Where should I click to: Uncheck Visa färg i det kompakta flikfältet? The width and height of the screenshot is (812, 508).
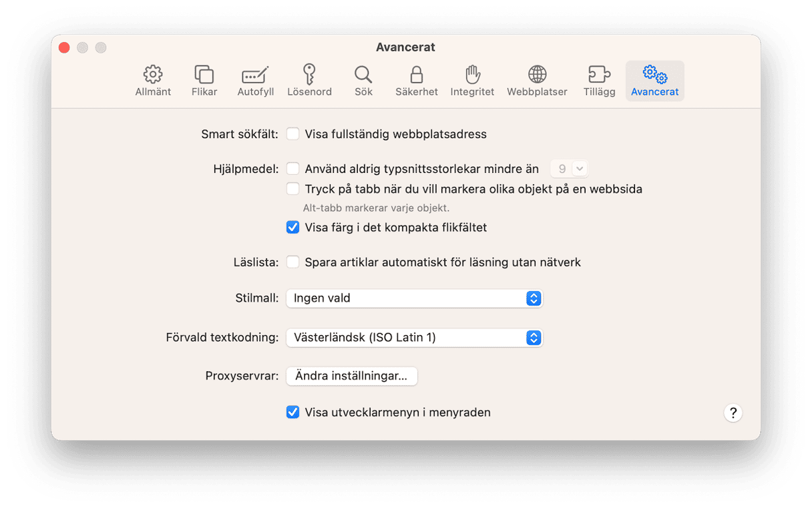292,228
